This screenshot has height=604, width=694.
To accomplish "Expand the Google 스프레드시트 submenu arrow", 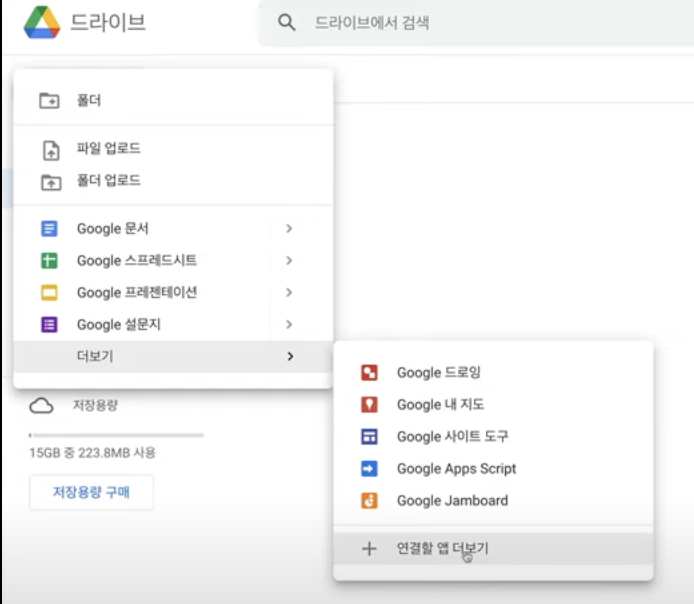I will click(289, 261).
